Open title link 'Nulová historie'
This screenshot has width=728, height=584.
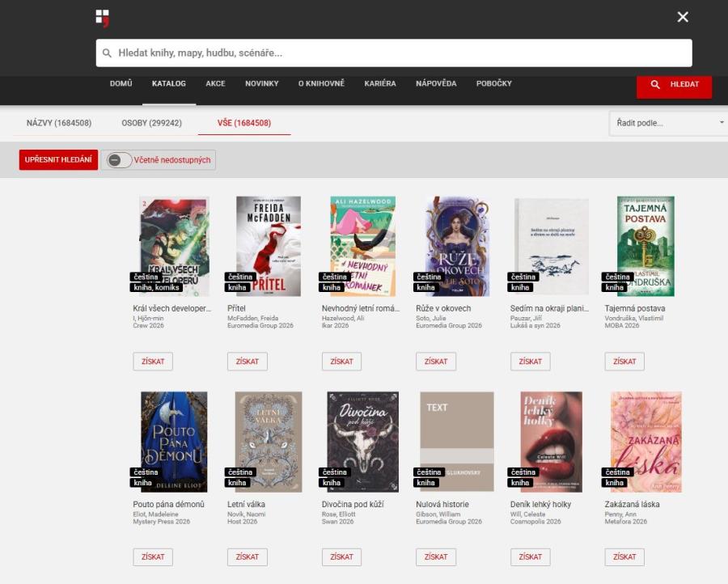(442, 504)
